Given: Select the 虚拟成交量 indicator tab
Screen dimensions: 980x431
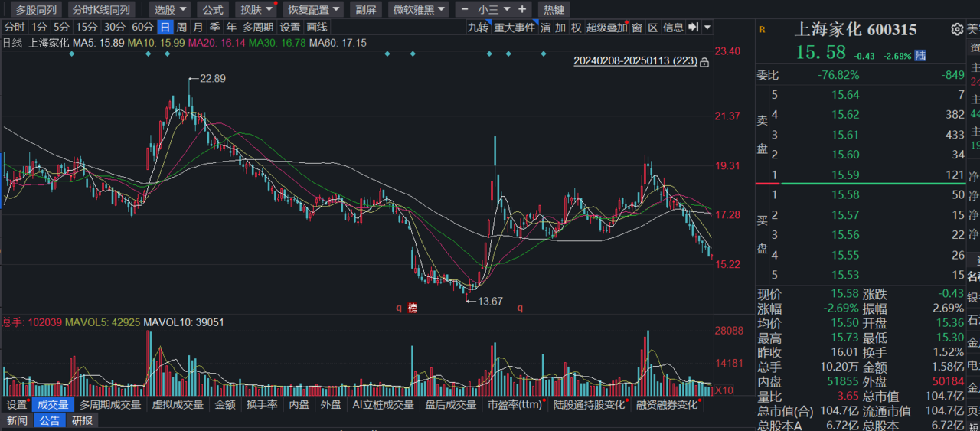Looking at the screenshot, I should [x=178, y=405].
